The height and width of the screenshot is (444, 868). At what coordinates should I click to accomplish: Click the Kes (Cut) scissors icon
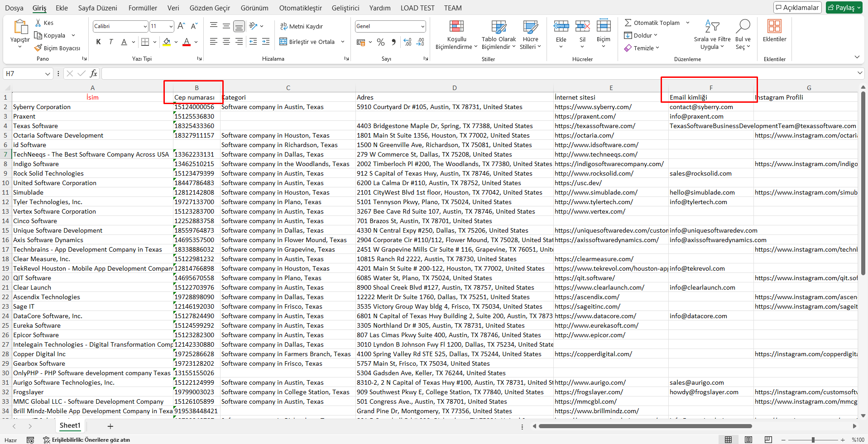[38, 23]
